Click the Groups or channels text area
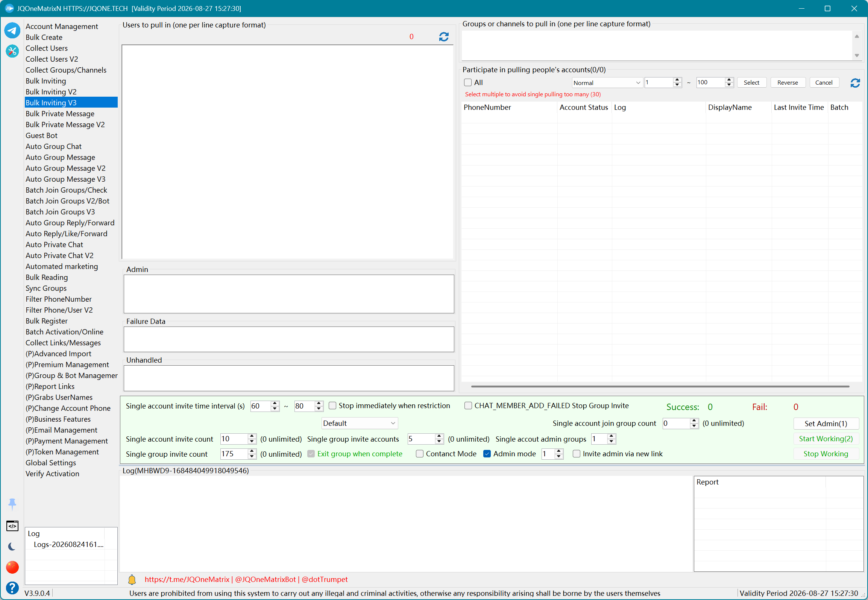 tap(657, 46)
